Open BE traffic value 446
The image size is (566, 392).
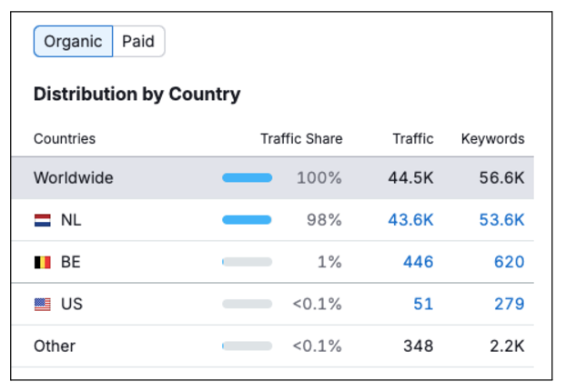[x=418, y=262]
